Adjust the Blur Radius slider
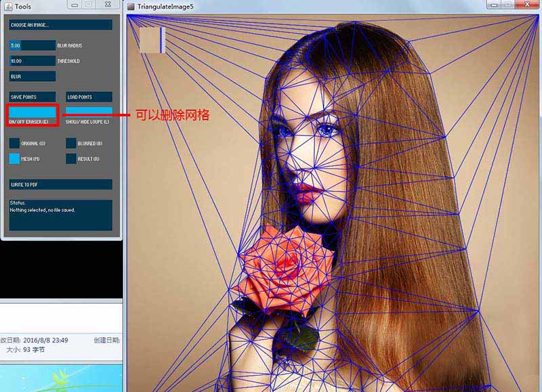The width and height of the screenshot is (542, 392). (x=32, y=45)
